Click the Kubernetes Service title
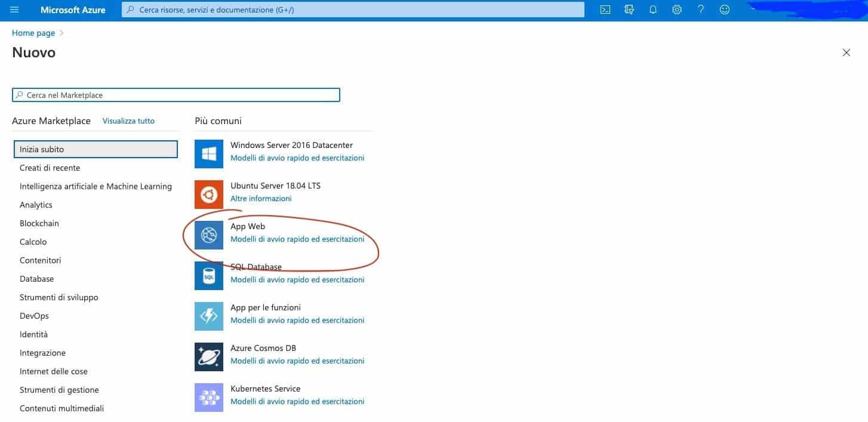Viewport: 868px width, 422px height. coord(265,389)
